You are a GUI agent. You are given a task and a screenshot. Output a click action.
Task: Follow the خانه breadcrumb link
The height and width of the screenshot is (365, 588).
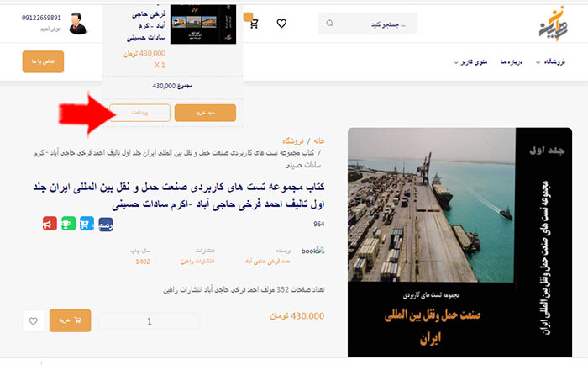(x=318, y=140)
